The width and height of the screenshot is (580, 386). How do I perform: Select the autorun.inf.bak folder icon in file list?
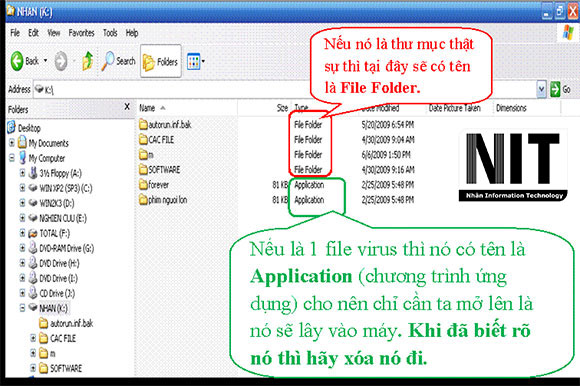(143, 124)
